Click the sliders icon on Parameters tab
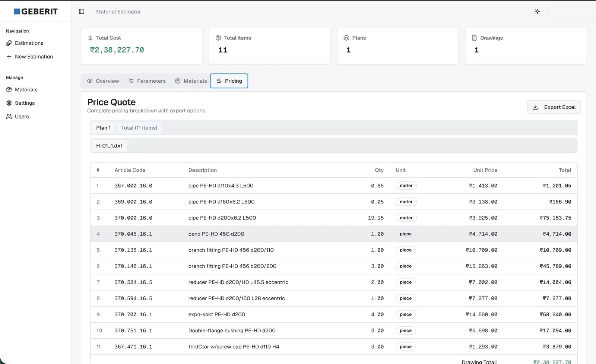 click(x=131, y=81)
